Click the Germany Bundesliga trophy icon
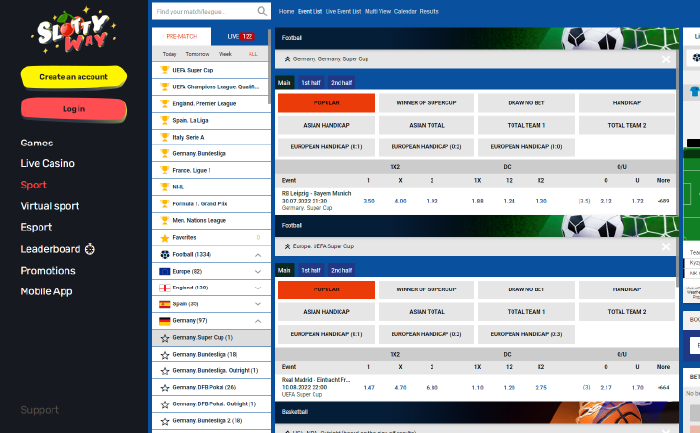This screenshot has width=700, height=433. (x=165, y=154)
